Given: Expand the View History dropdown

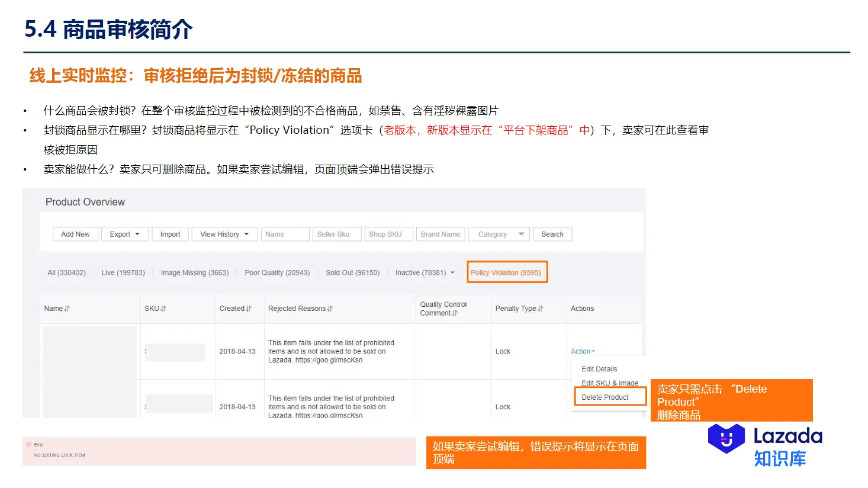Looking at the screenshot, I should [224, 234].
